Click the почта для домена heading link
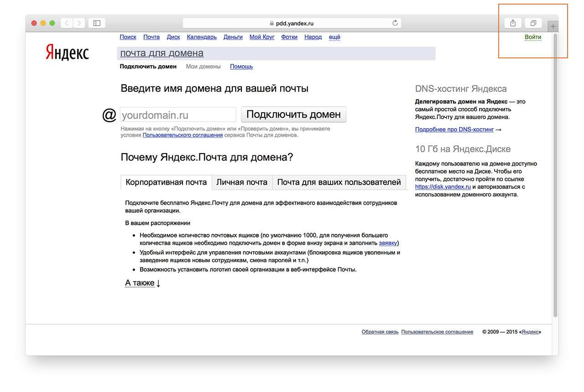This screenshot has height=392, width=584. click(x=162, y=53)
